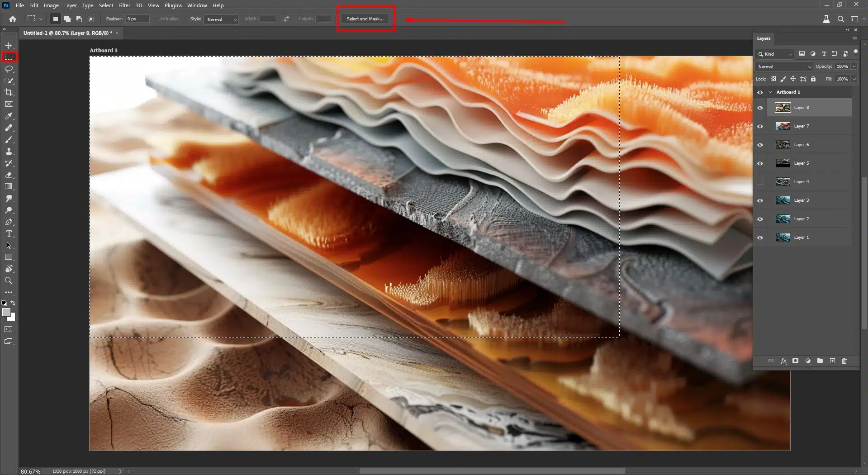Select the Horizontal Type tool

(x=9, y=233)
